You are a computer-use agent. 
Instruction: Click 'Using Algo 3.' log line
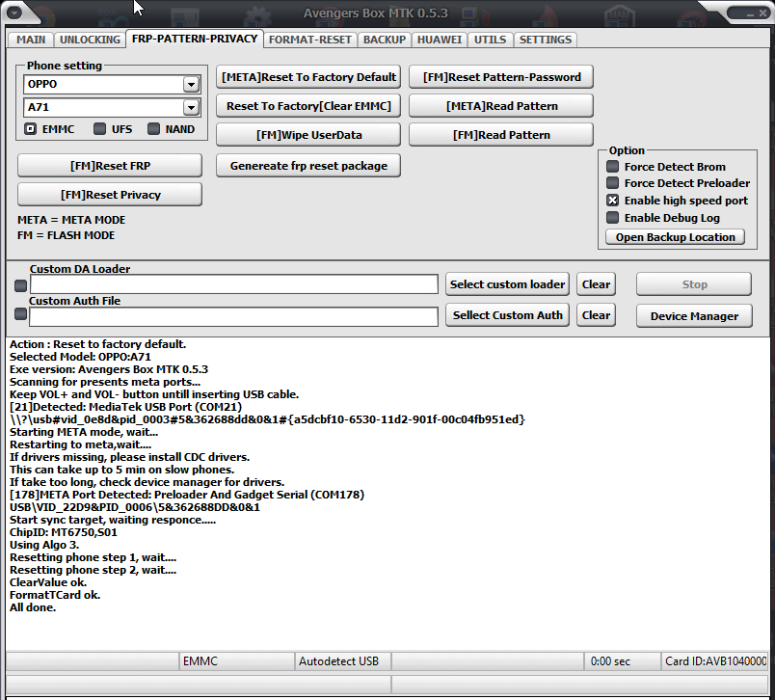coord(44,545)
